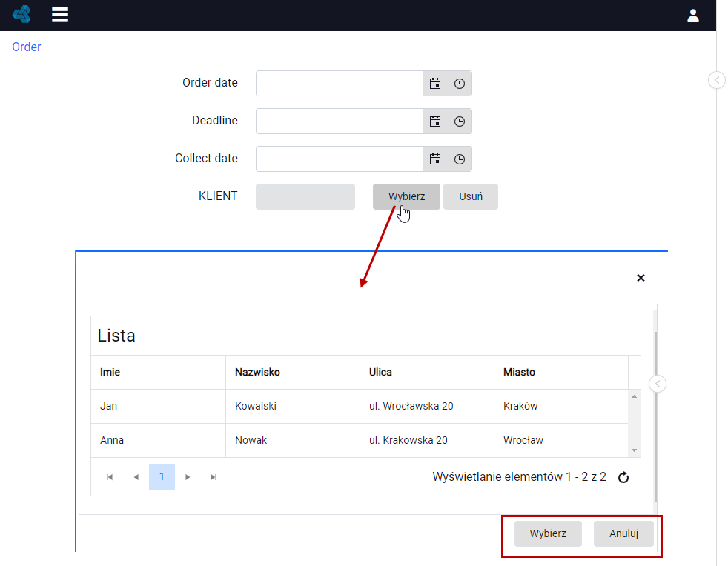Screen dimensions: 728x566
Task: Close the Lista dialog with X
Action: point(641,277)
